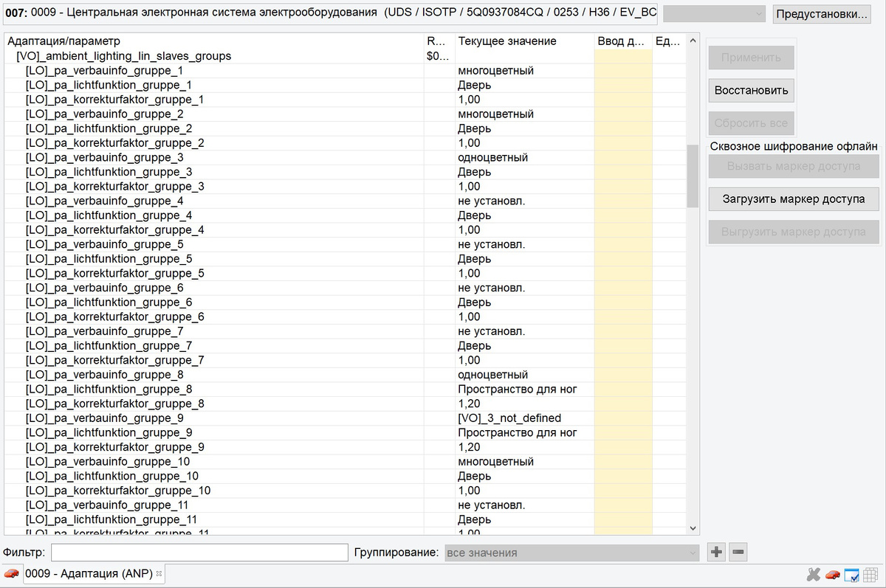Click Вызвать маркер доступа button

[794, 166]
